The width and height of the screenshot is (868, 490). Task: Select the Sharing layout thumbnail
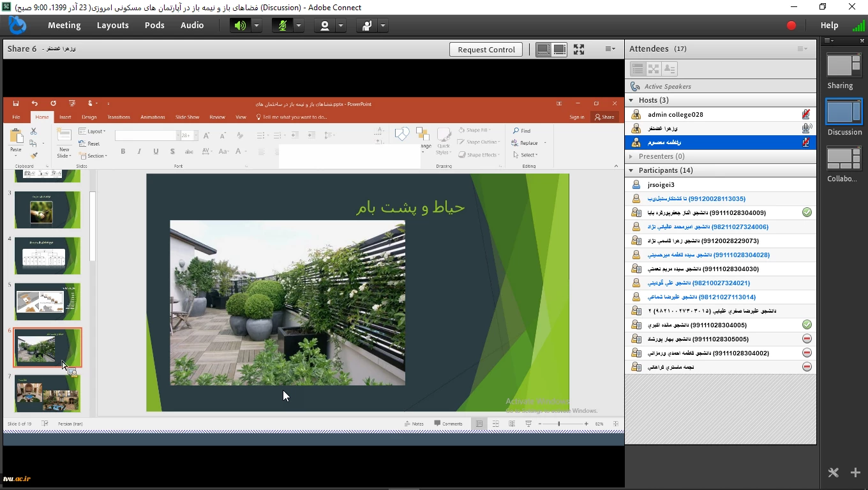843,66
